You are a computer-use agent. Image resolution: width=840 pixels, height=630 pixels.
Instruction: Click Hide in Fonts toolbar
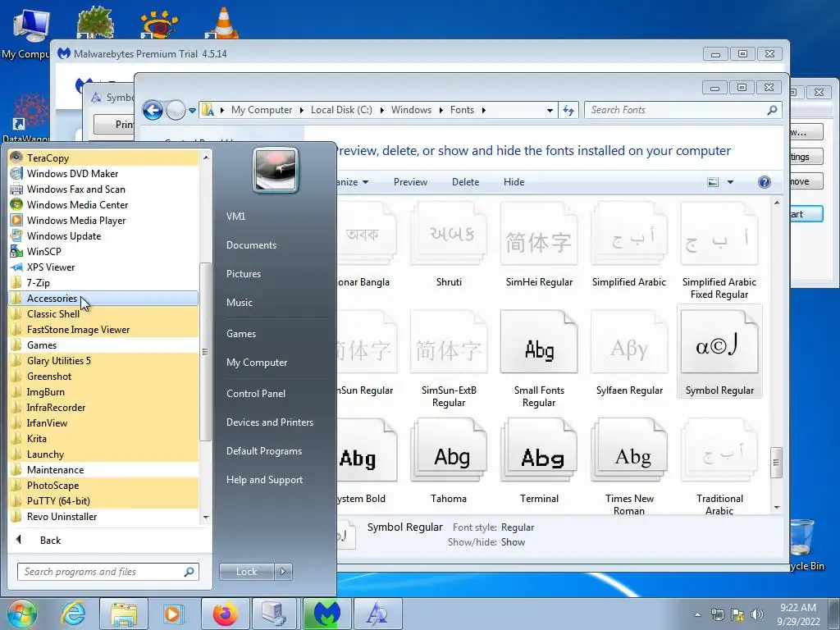coord(514,182)
